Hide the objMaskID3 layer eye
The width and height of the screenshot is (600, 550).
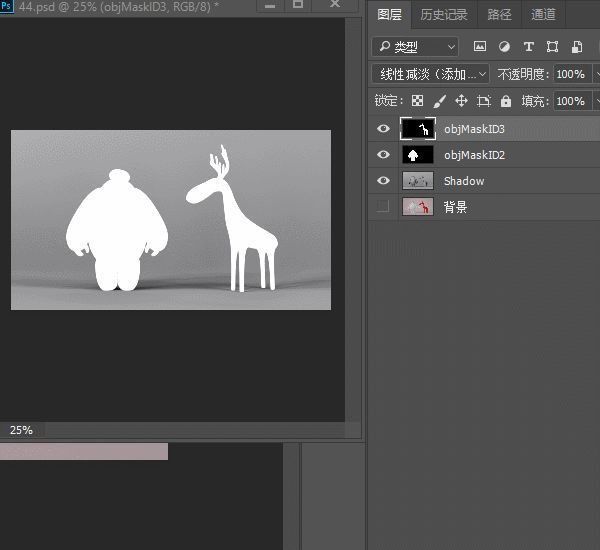click(383, 129)
